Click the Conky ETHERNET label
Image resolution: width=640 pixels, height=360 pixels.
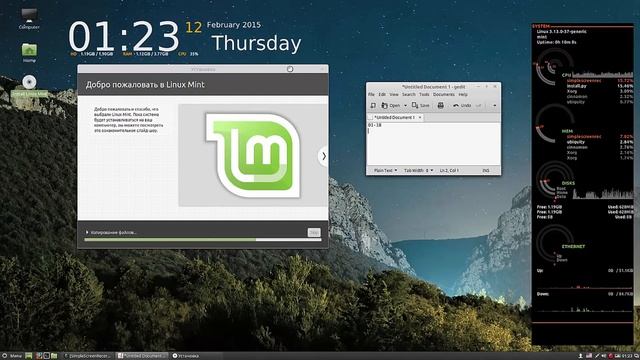(573, 247)
